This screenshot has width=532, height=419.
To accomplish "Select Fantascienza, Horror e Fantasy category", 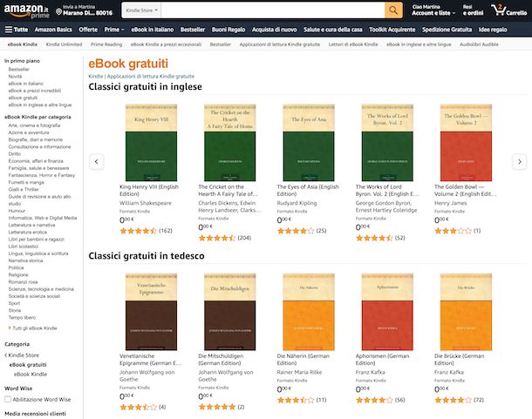I will (42, 175).
